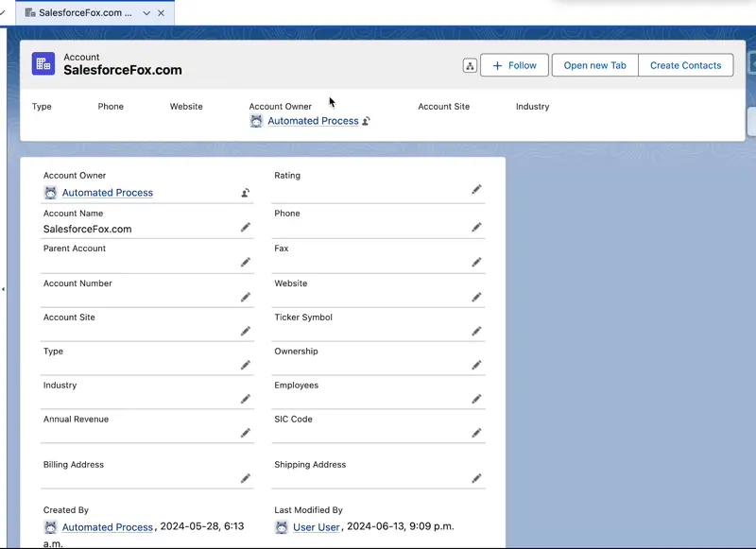This screenshot has height=549, width=756.
Task: Edit Account Name pencil icon
Action: tap(246, 227)
